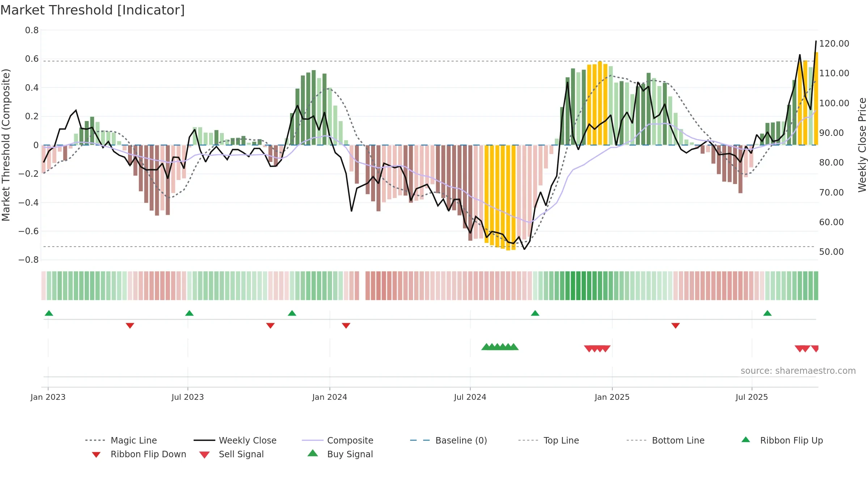Image resolution: width=868 pixels, height=488 pixels.
Task: Click the ribbon flip up marker at Jan 2023
Action: tap(49, 313)
